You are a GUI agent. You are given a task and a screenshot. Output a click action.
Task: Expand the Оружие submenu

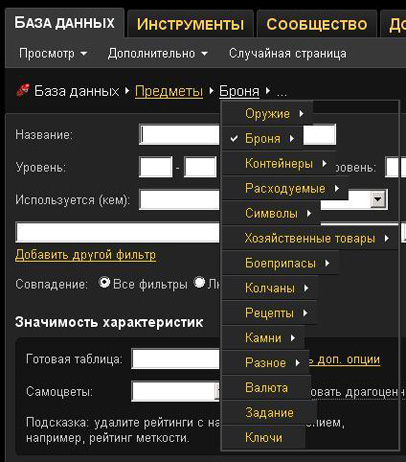tap(267, 114)
